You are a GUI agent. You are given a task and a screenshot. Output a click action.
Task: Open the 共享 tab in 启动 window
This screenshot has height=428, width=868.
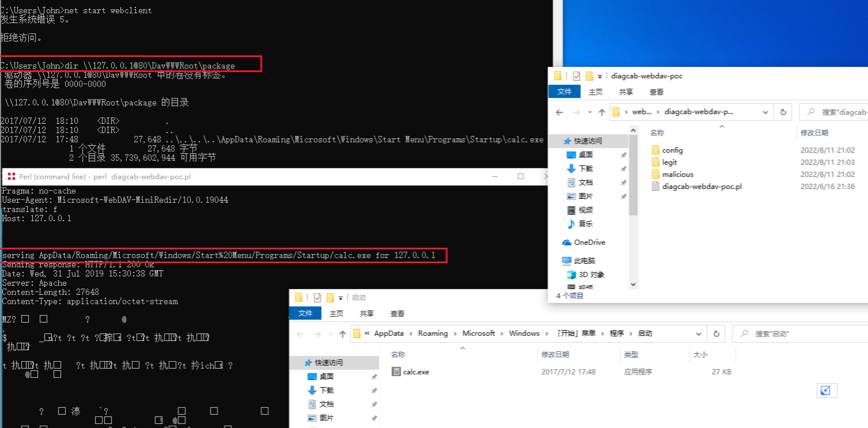(366, 313)
